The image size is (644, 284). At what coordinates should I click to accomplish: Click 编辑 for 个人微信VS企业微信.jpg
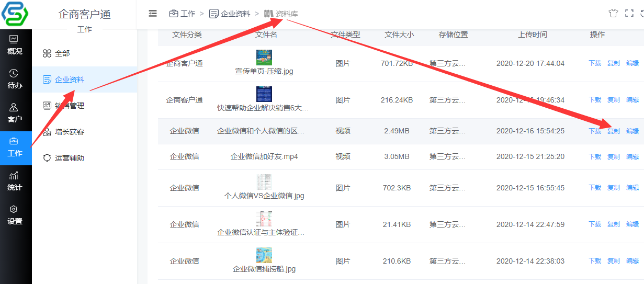tap(632, 188)
